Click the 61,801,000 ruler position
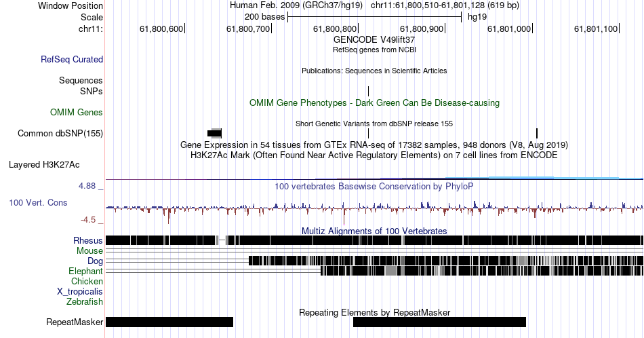The height and width of the screenshot is (338, 644). (510, 29)
